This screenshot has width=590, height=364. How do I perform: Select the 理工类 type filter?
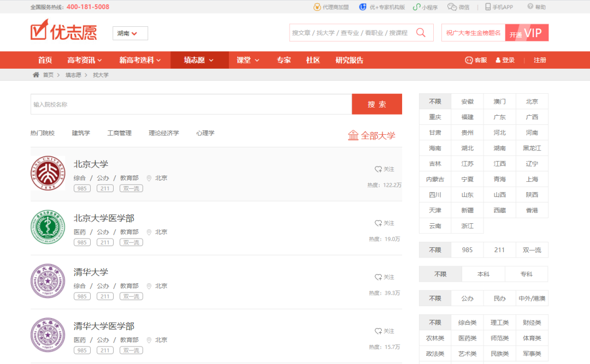tap(500, 323)
